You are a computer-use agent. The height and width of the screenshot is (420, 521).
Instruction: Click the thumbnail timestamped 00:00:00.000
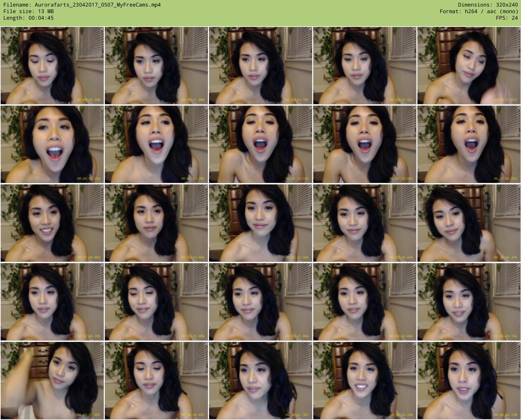tap(52, 66)
